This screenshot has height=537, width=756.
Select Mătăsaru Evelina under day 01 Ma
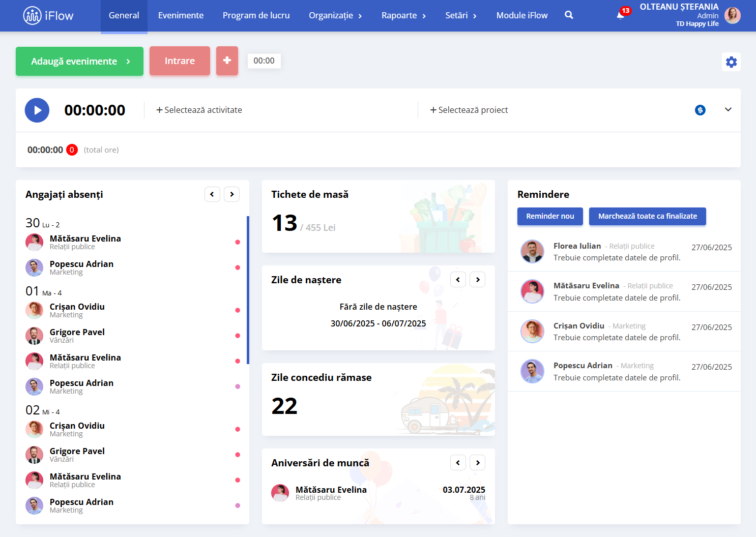coord(132,361)
